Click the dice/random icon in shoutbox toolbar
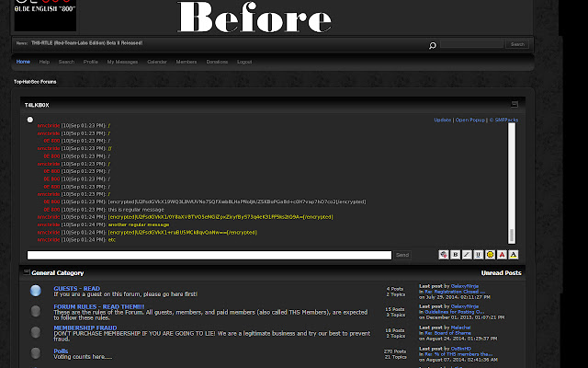 point(444,255)
